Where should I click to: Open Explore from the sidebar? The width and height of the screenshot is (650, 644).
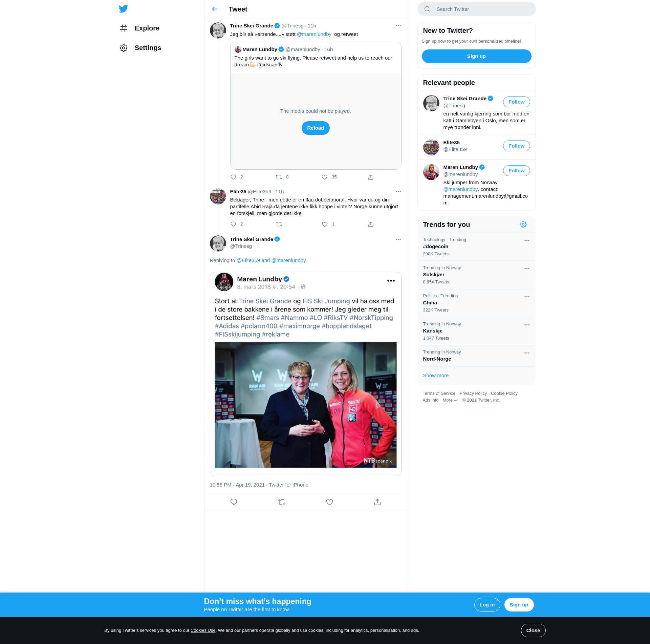pyautogui.click(x=139, y=28)
